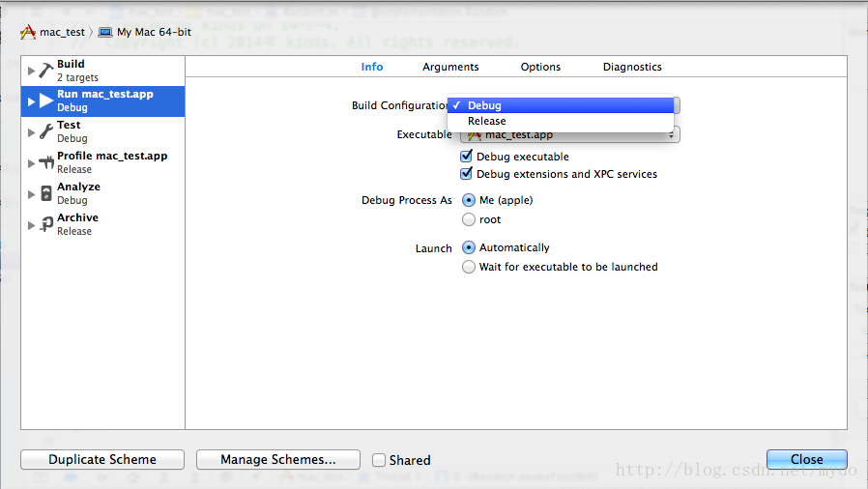Select the root radio button
The height and width of the screenshot is (489, 868).
pos(469,219)
